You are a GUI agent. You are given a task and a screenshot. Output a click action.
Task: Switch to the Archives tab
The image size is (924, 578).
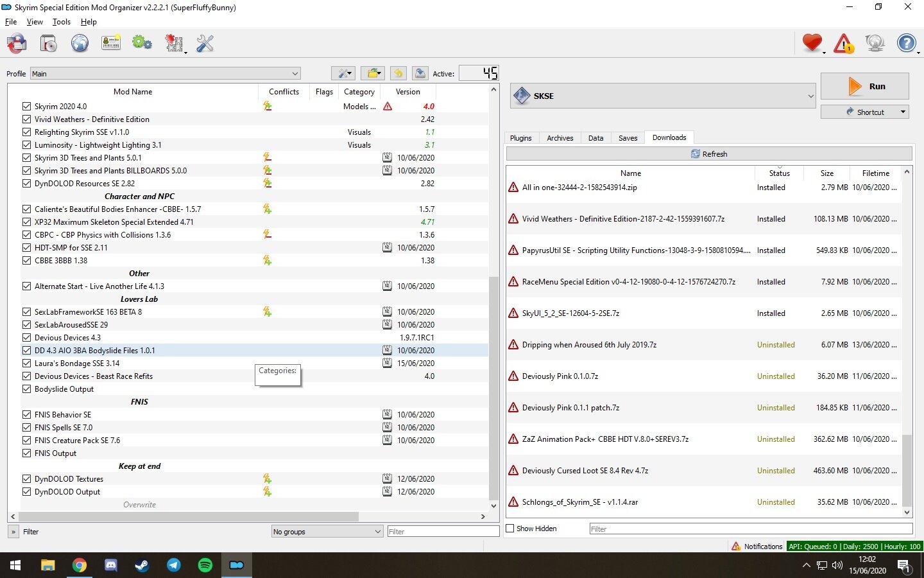click(560, 138)
